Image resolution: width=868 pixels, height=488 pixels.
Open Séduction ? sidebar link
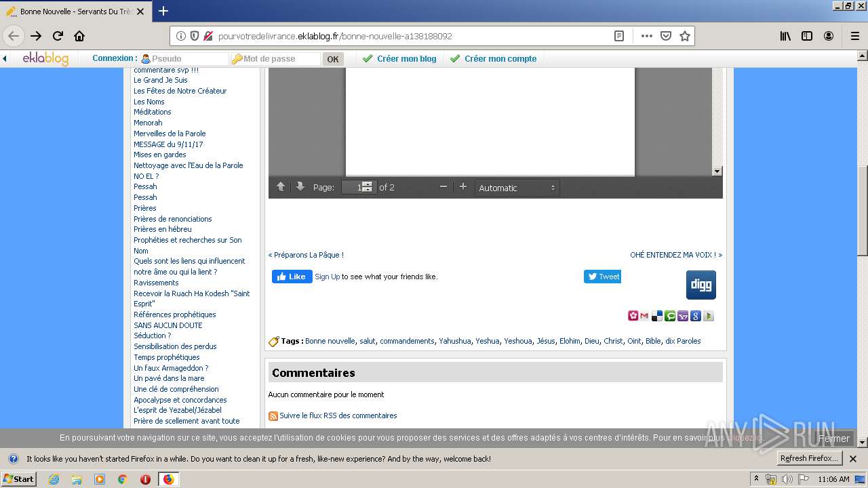153,335
